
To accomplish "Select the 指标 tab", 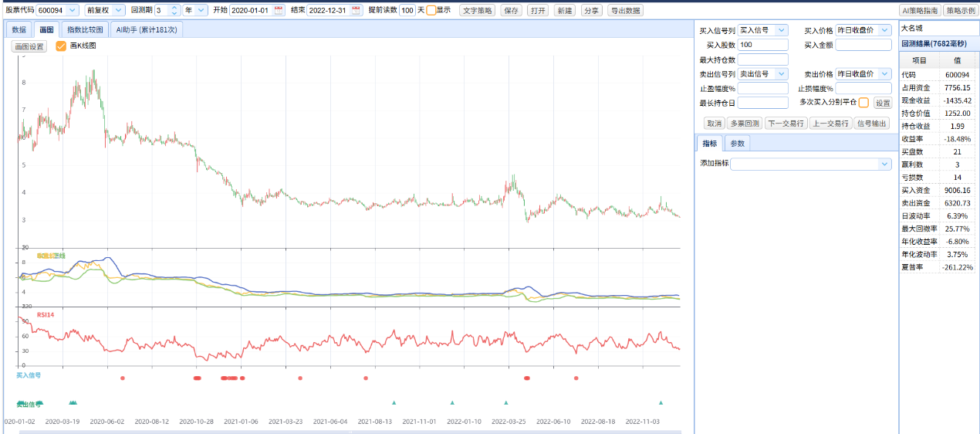I will 709,143.
